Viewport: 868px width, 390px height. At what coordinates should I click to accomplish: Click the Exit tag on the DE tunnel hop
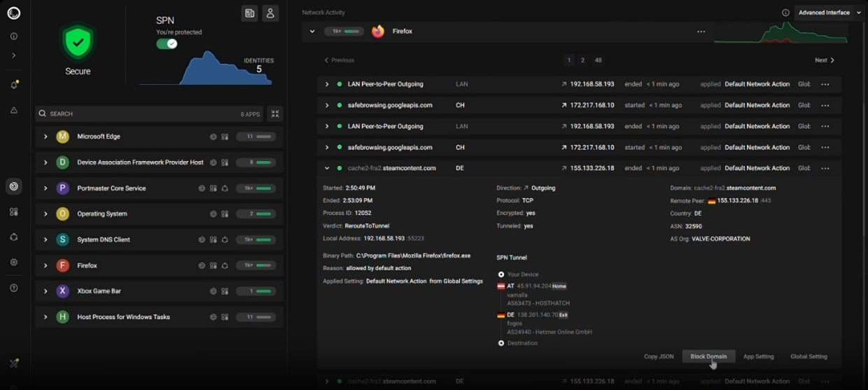(563, 315)
